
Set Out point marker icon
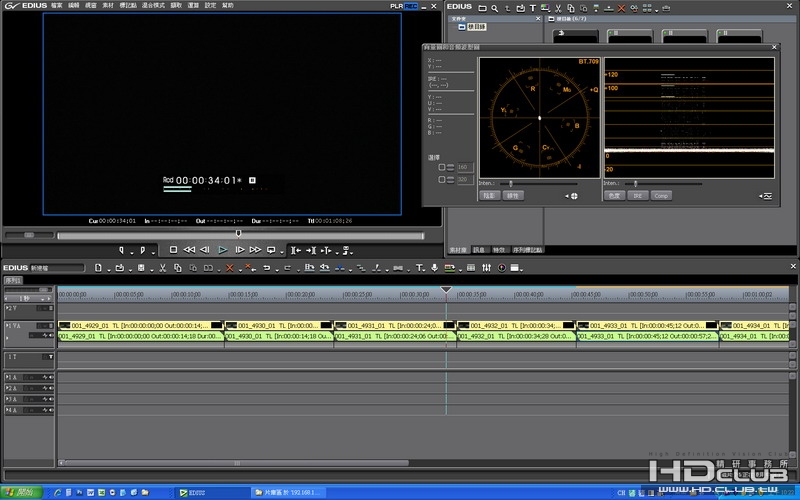tap(142, 250)
